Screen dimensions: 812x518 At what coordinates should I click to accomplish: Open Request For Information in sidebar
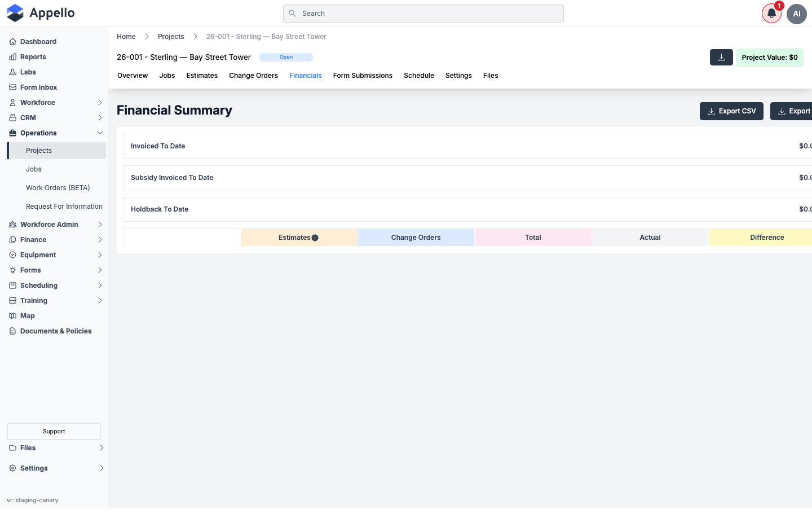(64, 207)
